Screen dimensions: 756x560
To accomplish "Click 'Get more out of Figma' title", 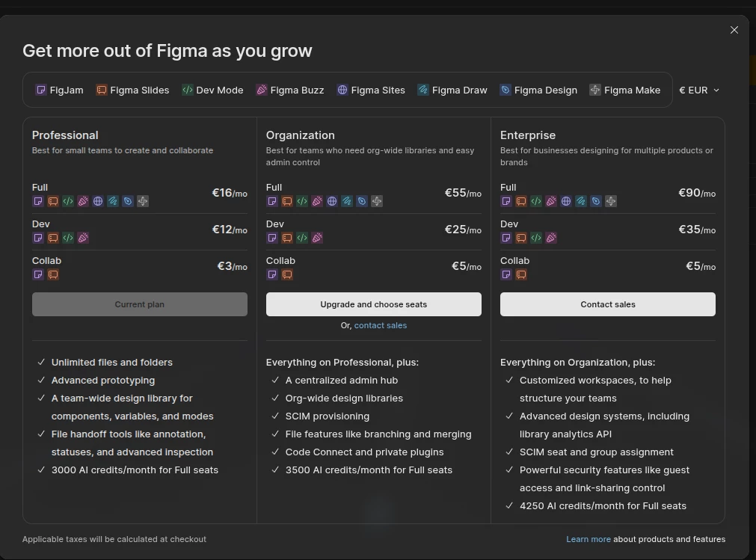I will tap(168, 51).
